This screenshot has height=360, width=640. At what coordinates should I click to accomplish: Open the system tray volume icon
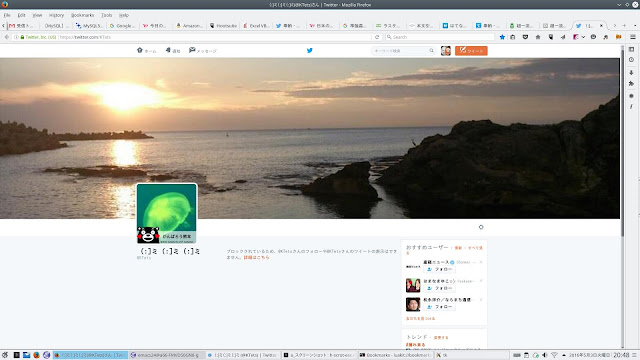[x=545, y=355]
